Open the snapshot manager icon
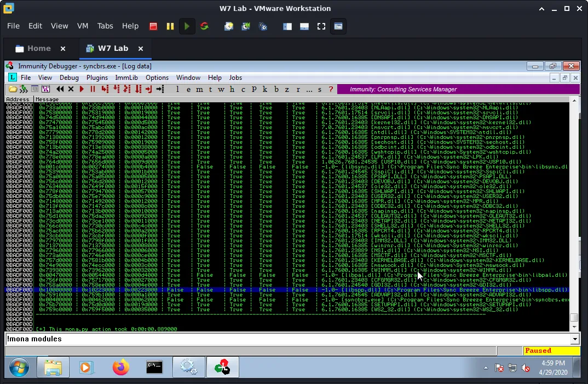The height and width of the screenshot is (384, 588). coord(263,26)
